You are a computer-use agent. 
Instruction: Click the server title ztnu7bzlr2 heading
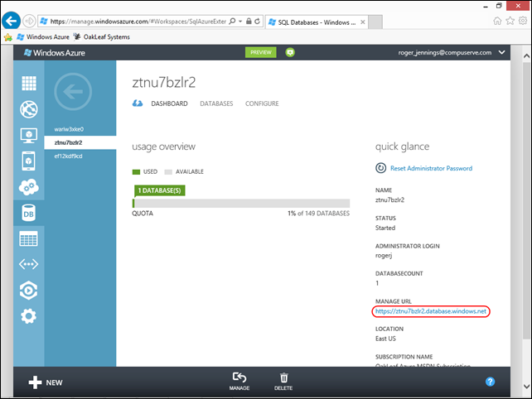[164, 83]
